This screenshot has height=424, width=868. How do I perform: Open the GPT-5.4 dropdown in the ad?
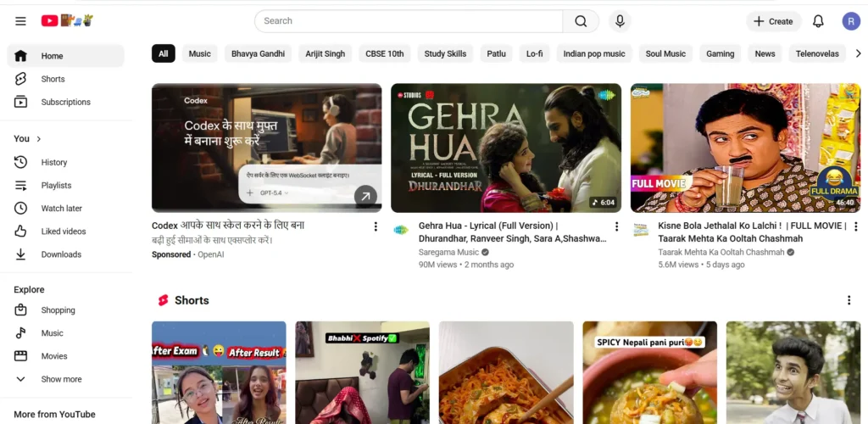pos(275,192)
